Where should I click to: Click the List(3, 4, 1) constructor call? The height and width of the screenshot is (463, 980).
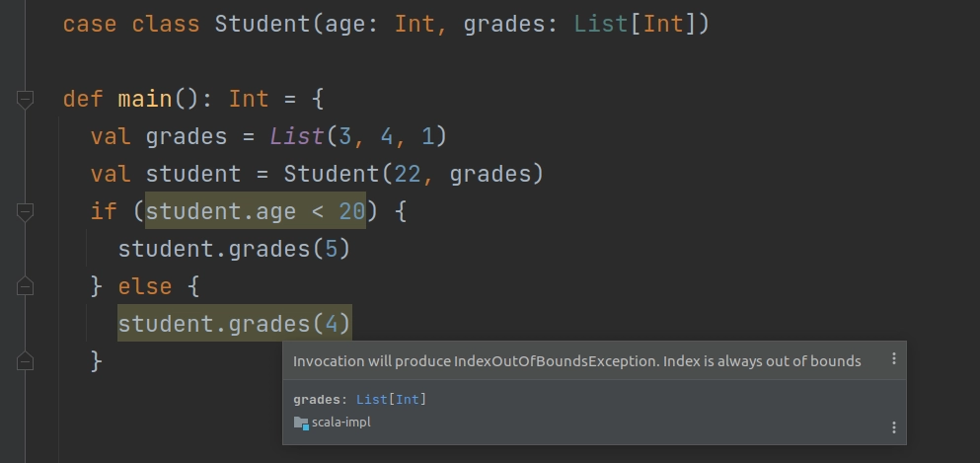(359, 136)
